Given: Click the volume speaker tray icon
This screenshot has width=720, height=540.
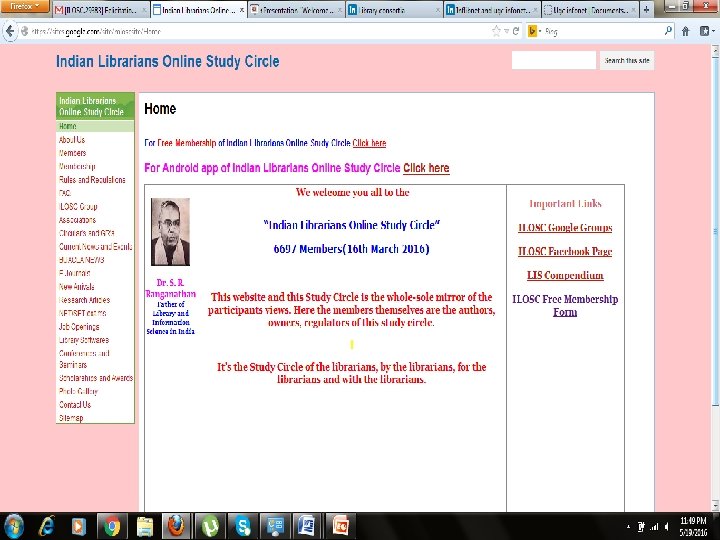Looking at the screenshot, I should tap(666, 527).
